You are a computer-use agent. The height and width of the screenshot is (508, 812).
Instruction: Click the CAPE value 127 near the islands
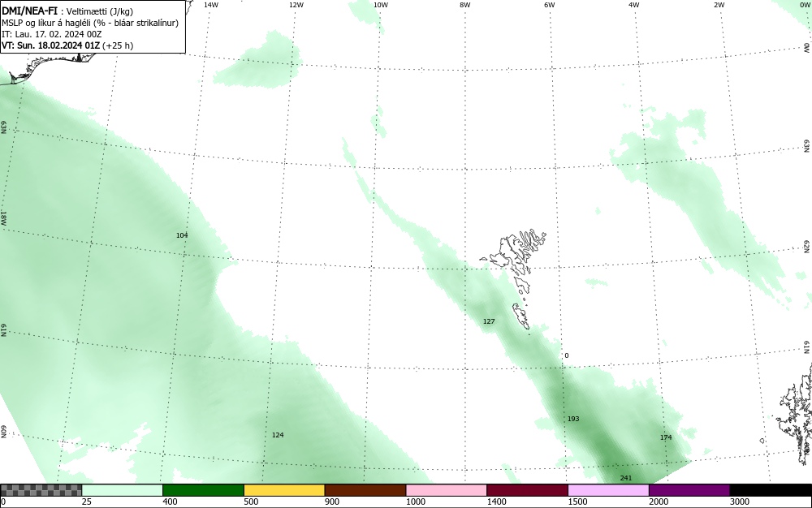(489, 321)
